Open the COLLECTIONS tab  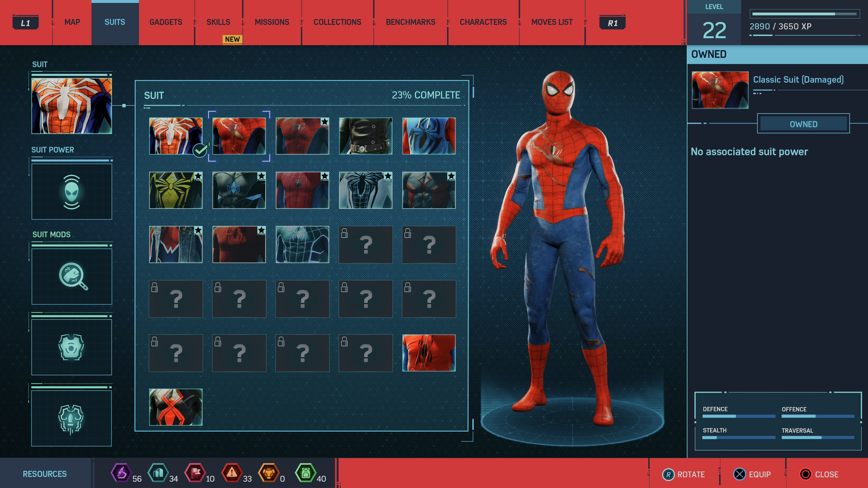tap(337, 22)
